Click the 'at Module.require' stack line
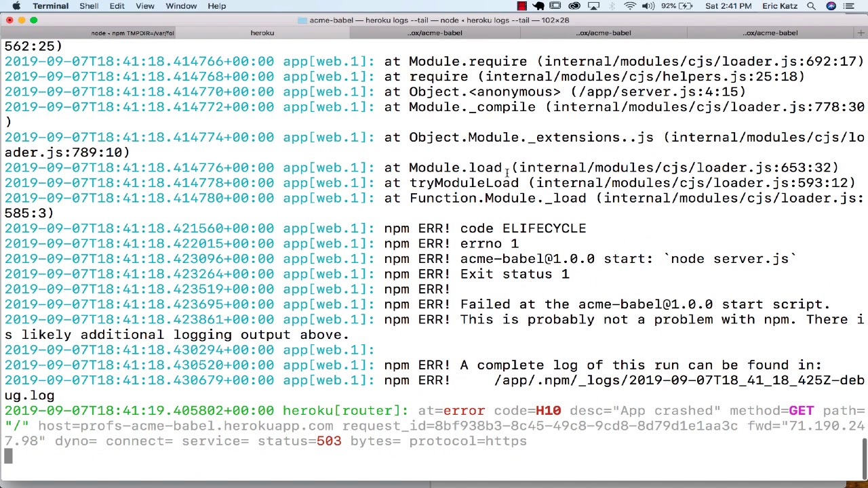This screenshot has height=488, width=868. pyautogui.click(x=624, y=61)
